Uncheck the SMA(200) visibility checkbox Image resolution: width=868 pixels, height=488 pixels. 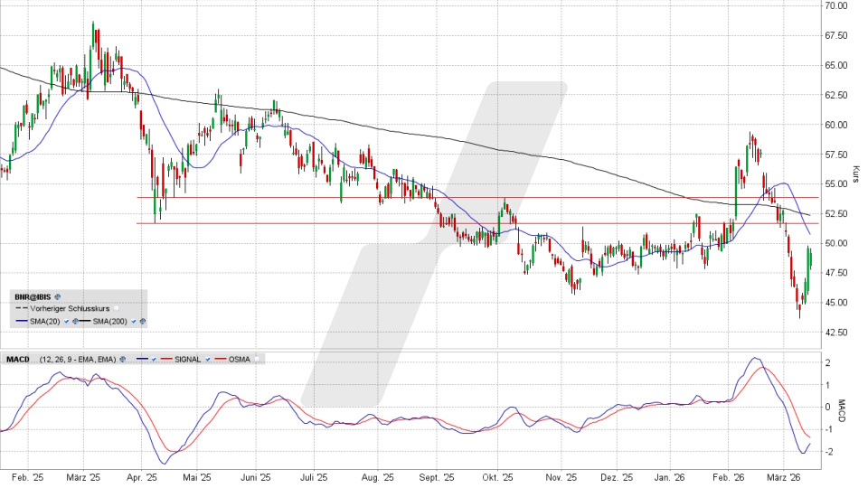(x=134, y=322)
